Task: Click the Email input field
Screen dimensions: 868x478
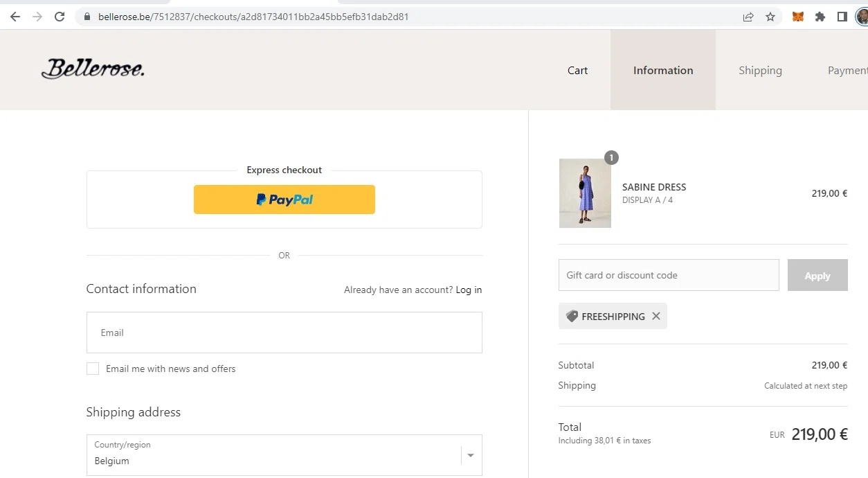Action: pos(284,333)
